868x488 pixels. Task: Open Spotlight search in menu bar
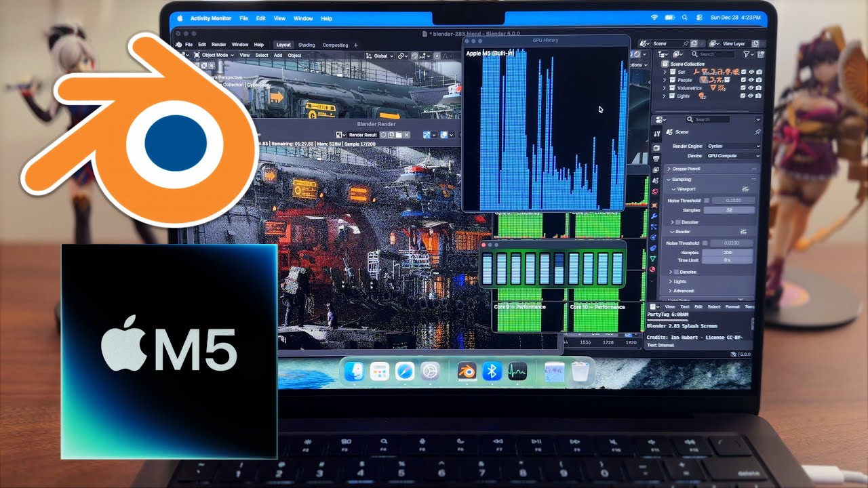(x=684, y=18)
